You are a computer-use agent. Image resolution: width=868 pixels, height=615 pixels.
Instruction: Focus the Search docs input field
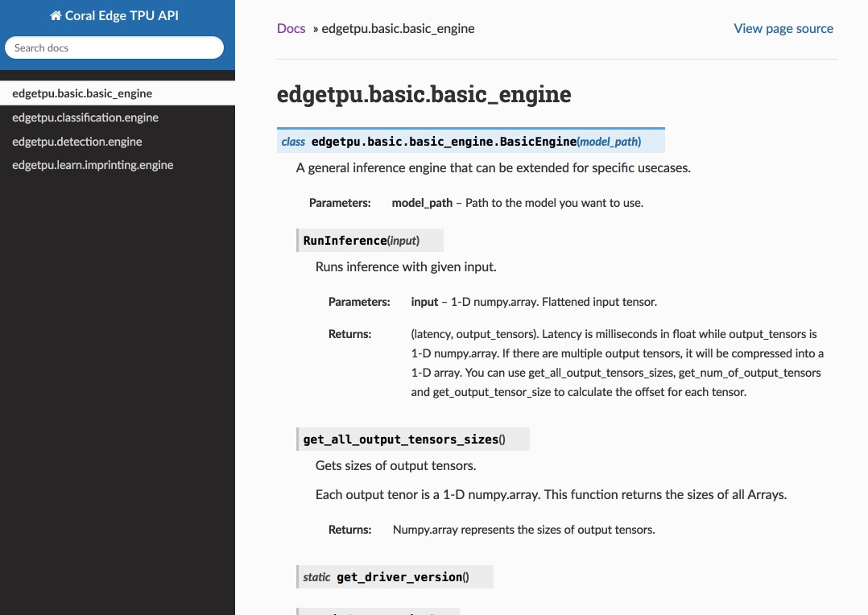pos(114,47)
